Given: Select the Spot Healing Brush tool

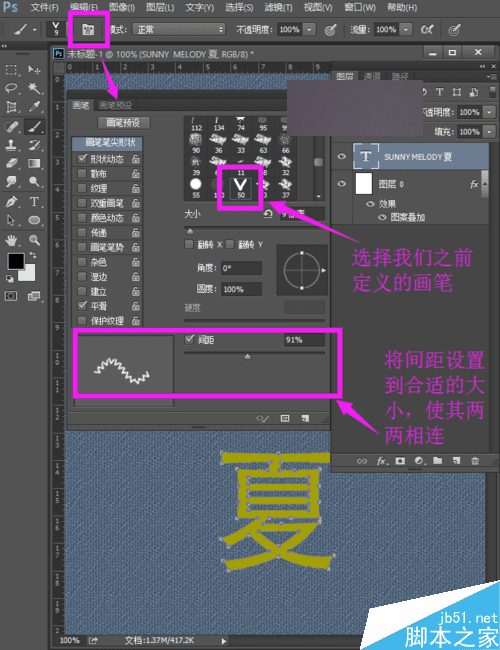Looking at the screenshot, I should (11, 126).
